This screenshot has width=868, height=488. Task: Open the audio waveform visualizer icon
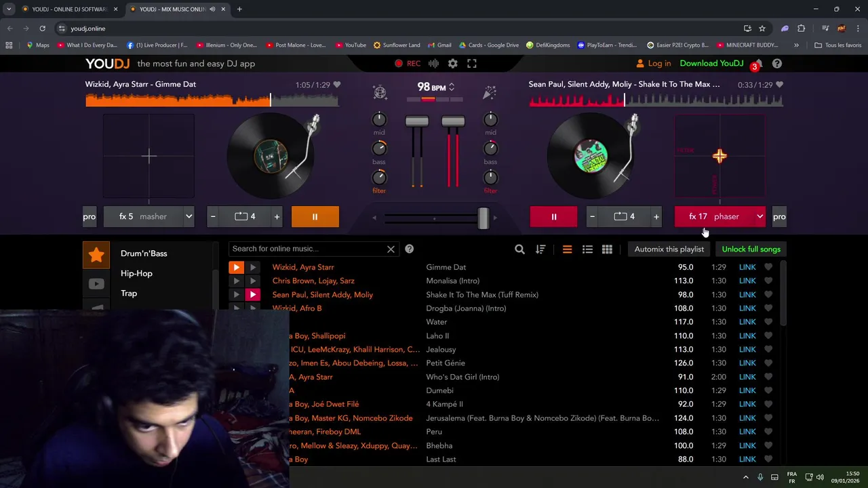pyautogui.click(x=434, y=63)
